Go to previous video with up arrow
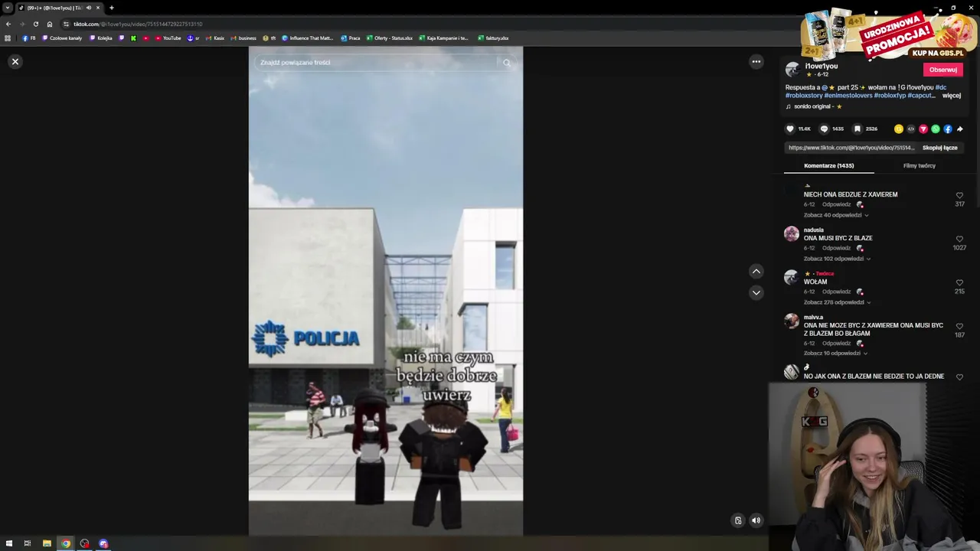The image size is (980, 551). click(x=756, y=271)
